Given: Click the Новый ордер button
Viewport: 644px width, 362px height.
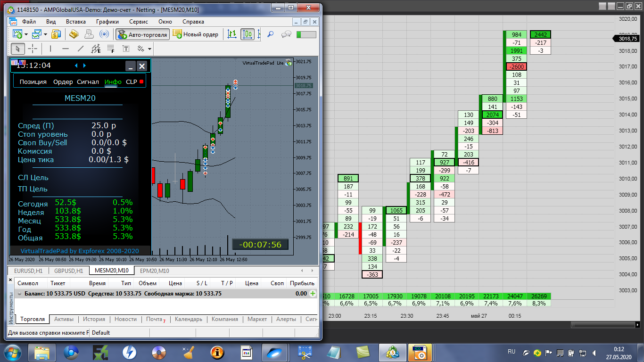Looking at the screenshot, I should pos(196,34).
